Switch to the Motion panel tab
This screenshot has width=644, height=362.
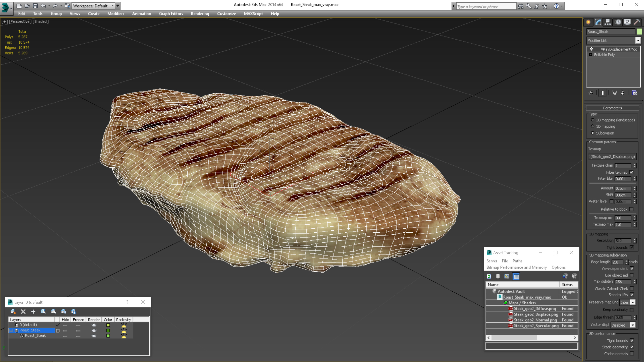pyautogui.click(x=618, y=22)
